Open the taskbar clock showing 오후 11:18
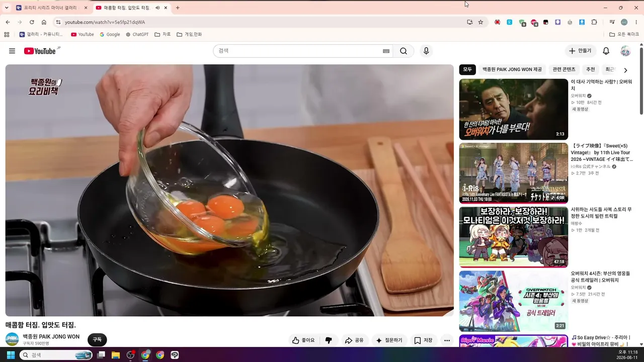 [x=628, y=355]
